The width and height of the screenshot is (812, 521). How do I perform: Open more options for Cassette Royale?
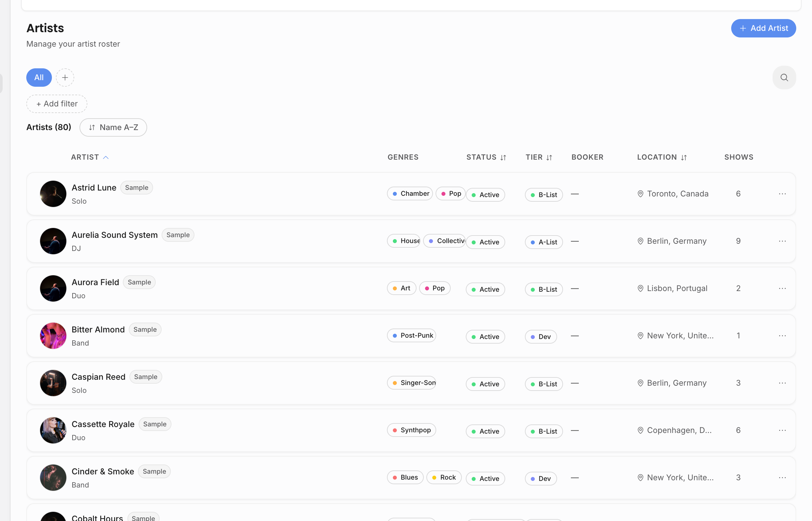(782, 431)
